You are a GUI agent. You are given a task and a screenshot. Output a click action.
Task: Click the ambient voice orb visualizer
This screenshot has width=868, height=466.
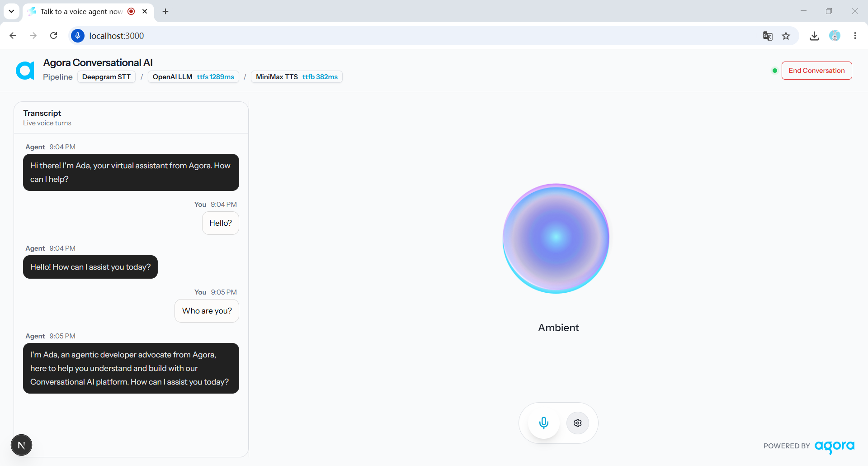(556, 238)
